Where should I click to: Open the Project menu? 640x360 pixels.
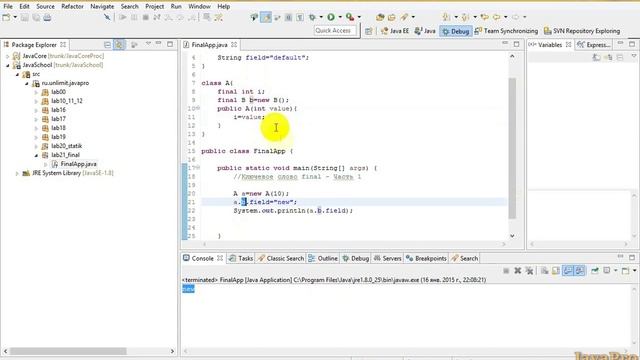click(x=154, y=7)
